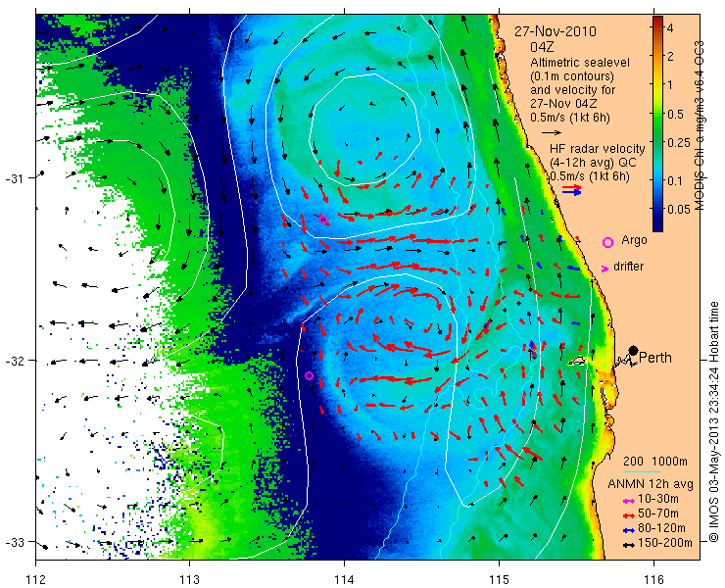Screen dimensions: 725x588
Task: Click the HF radar velocity text
Action: point(597,149)
